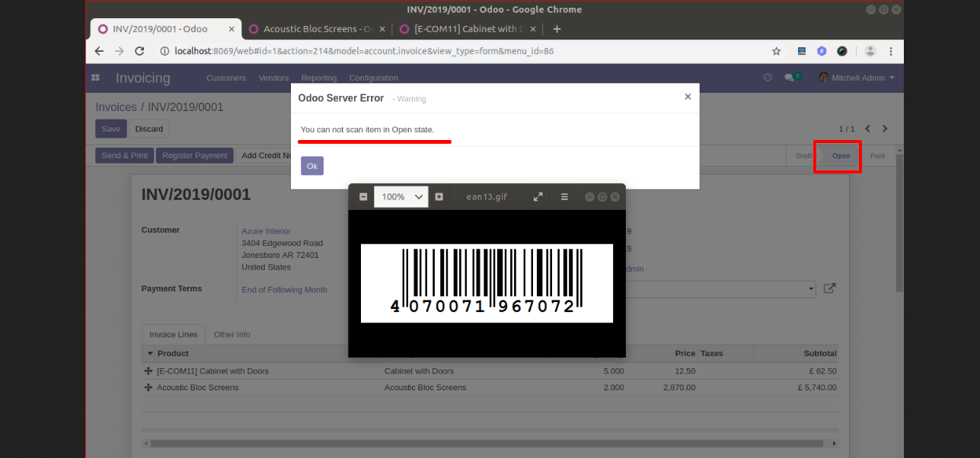Grab handle icon of Cabinet with Doors row
980x458 pixels.
(148, 371)
